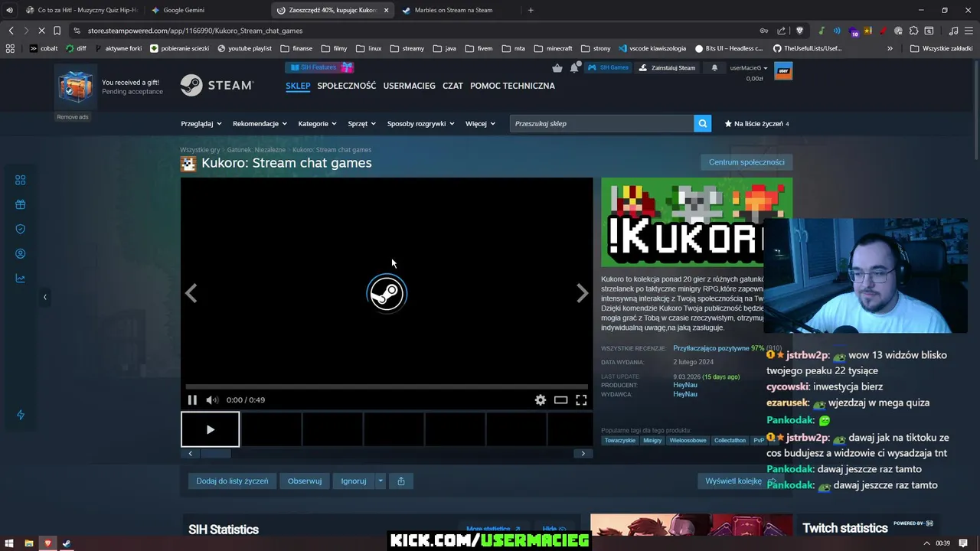Open the user avatar image
Image resolution: width=980 pixels, height=551 pixels.
783,71
